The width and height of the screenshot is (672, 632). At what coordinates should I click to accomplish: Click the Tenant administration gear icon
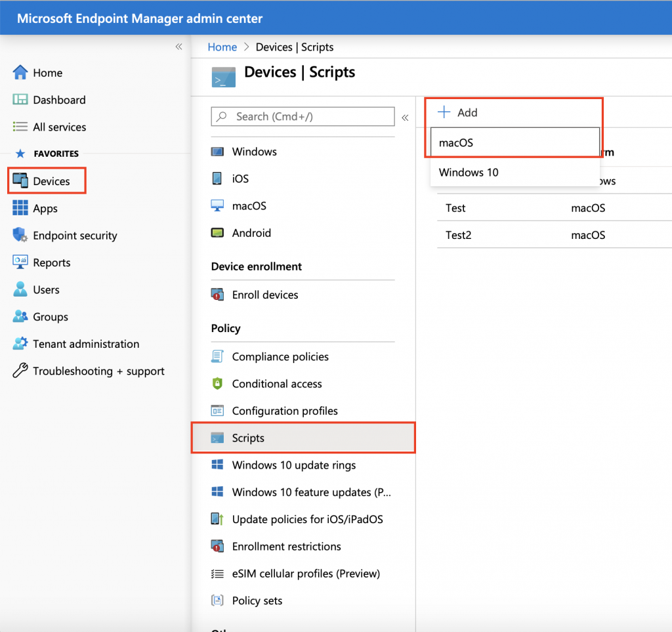click(20, 344)
